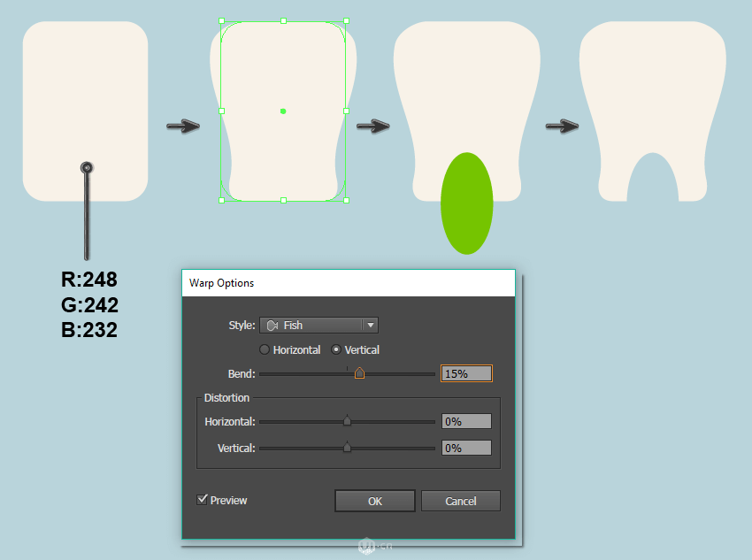Screen dimensions: 752x560
Task: Click the Fish warp style icon
Action: point(272,326)
